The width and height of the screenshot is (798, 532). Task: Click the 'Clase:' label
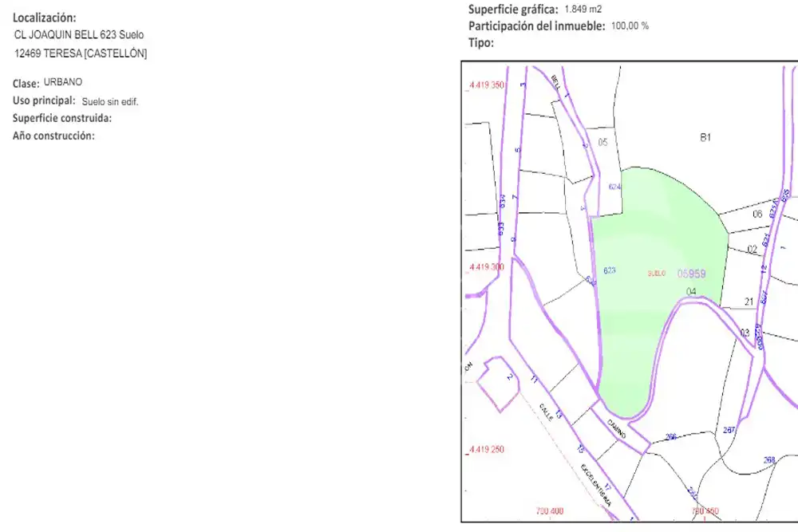pyautogui.click(x=26, y=83)
